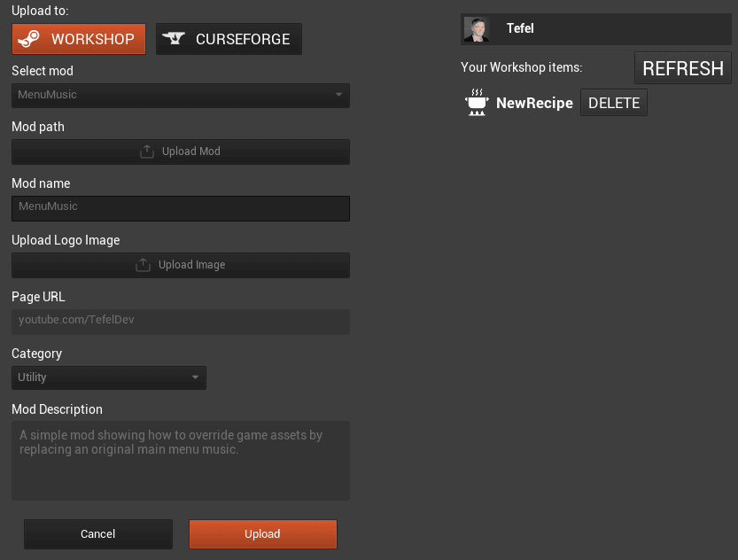Click the Your Workshop items label
The height and width of the screenshot is (560, 738).
click(x=522, y=67)
